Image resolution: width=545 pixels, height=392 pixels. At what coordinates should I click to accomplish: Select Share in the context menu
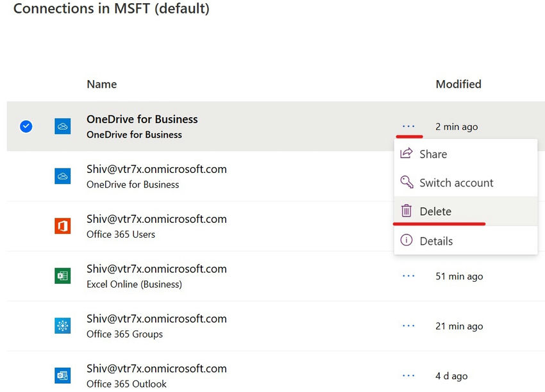[x=433, y=154]
